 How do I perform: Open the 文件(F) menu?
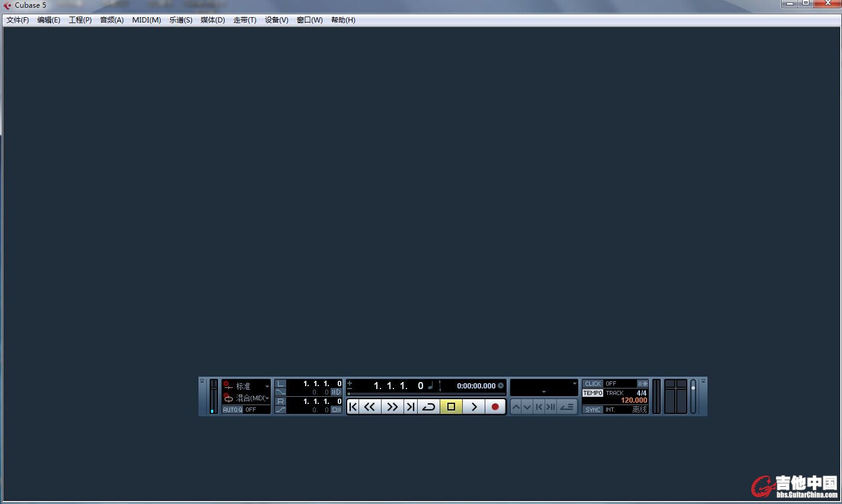point(18,20)
